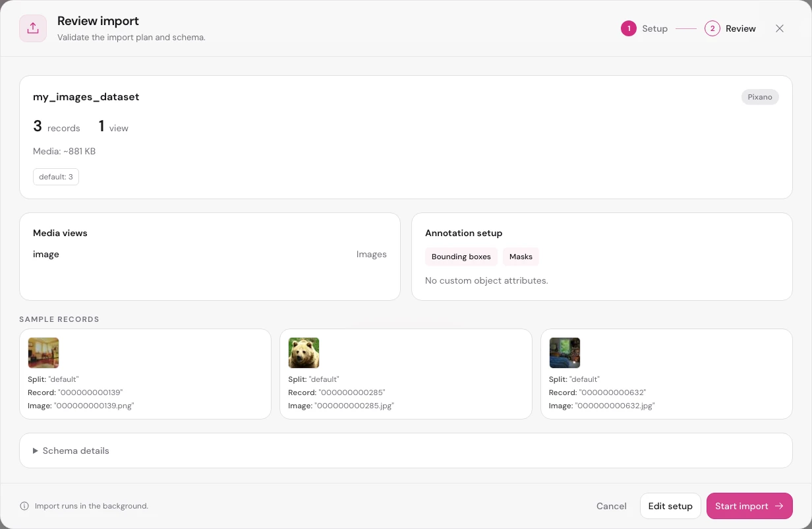The width and height of the screenshot is (812, 529).
Task: Click the upload icon beside Review import
Action: coord(33,28)
